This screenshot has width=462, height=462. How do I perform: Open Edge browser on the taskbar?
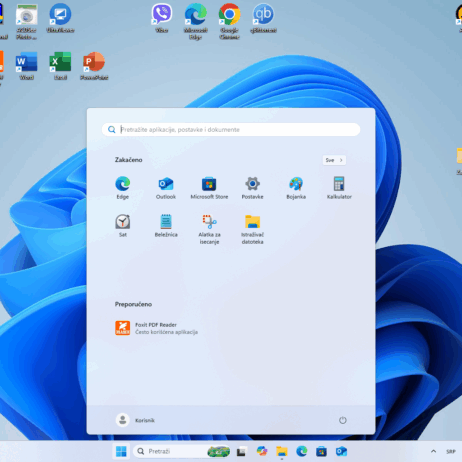(302, 451)
